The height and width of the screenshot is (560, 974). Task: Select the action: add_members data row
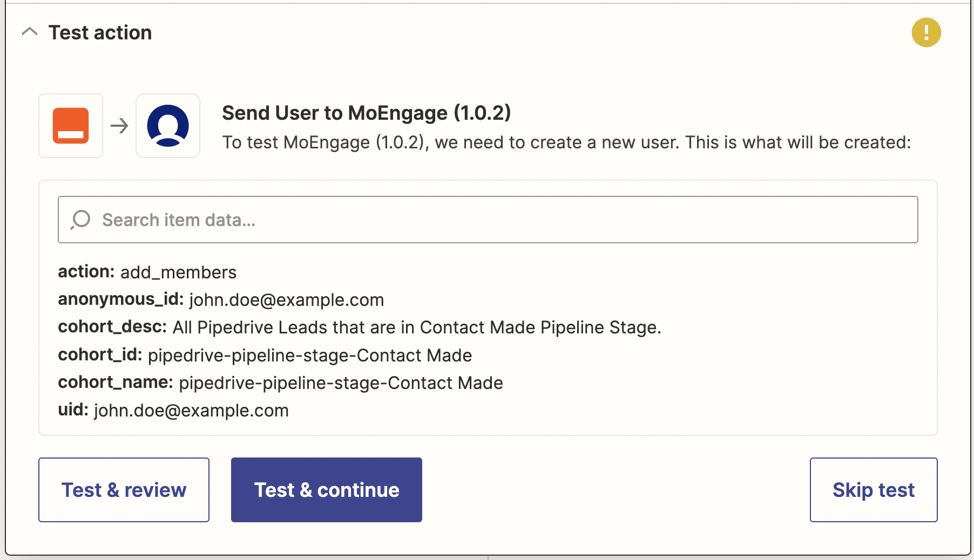147,272
